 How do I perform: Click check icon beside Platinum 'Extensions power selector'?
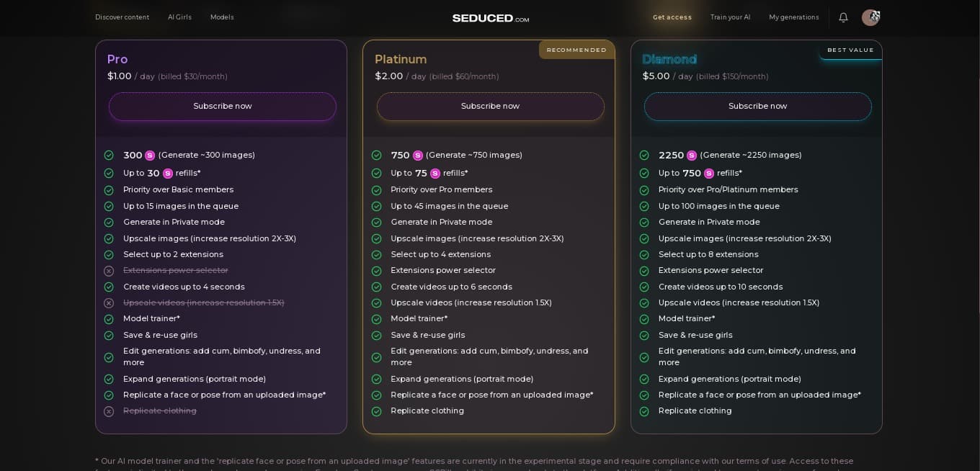coord(376,271)
